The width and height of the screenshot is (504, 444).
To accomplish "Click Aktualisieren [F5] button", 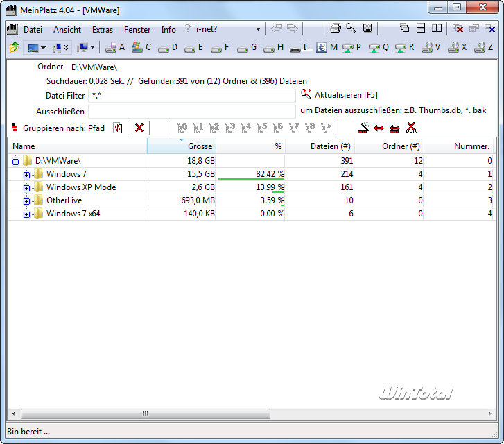I will pyautogui.click(x=340, y=94).
